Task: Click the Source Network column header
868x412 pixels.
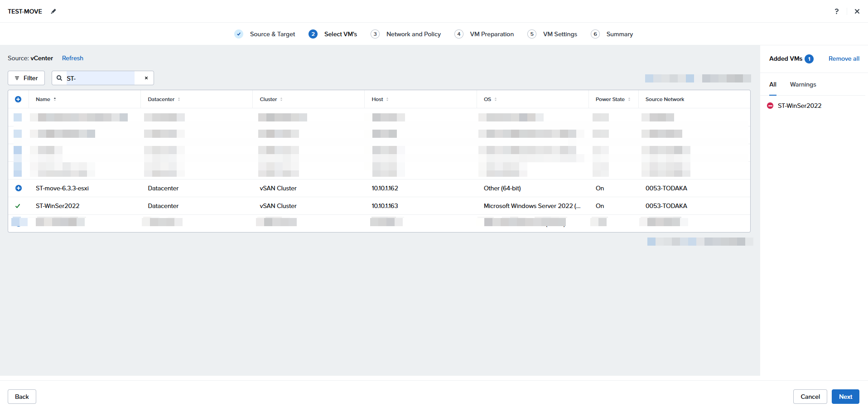Action: [x=665, y=99]
